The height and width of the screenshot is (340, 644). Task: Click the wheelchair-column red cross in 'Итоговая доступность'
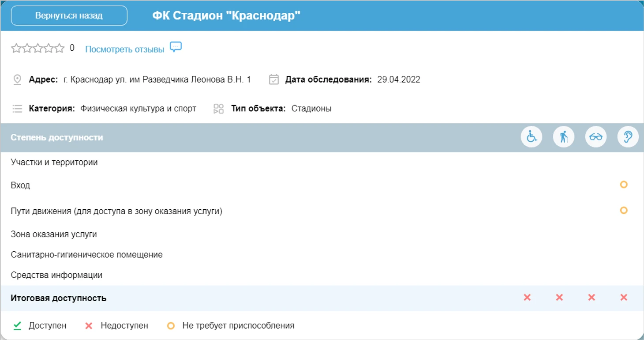click(527, 298)
